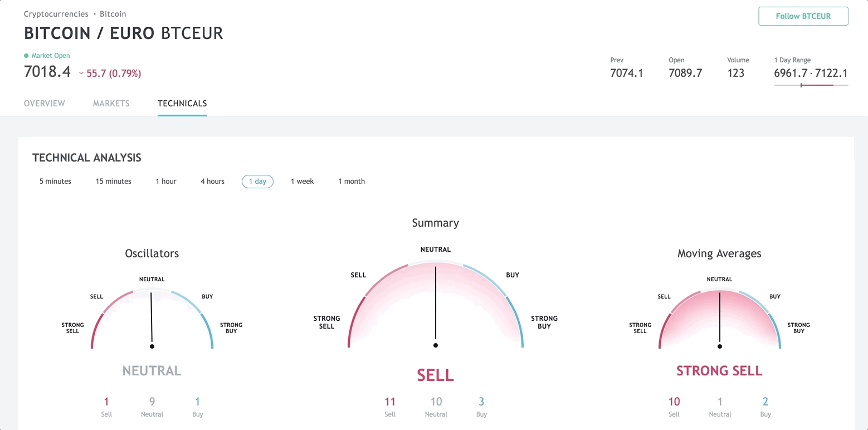Click the day range 6961.7 - 7122.1
Screen dimensions: 868x430
point(811,73)
